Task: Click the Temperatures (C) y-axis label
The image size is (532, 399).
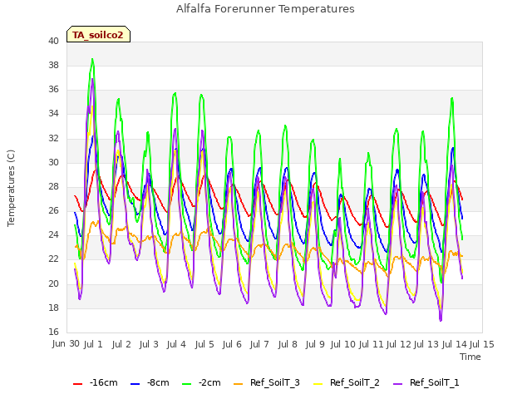Action: pos(11,188)
